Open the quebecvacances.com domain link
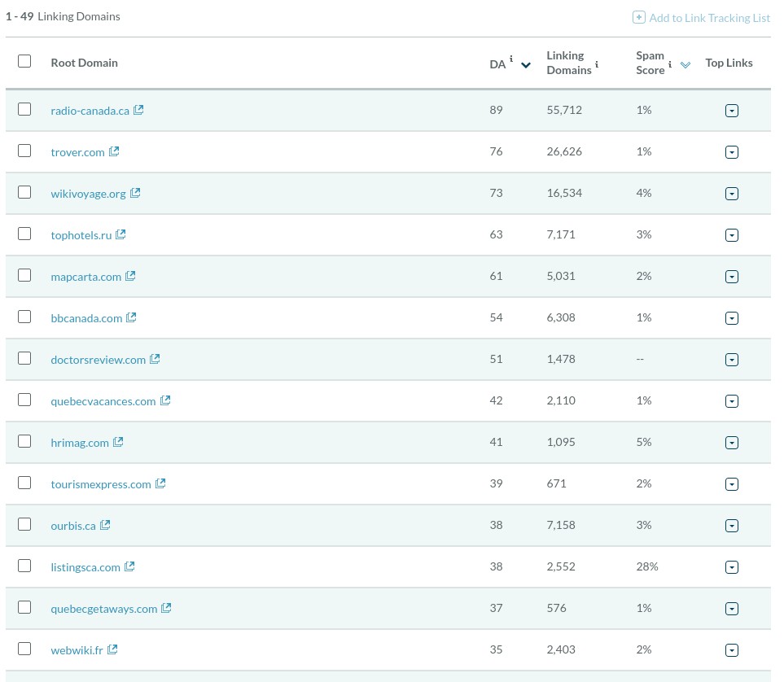 (103, 401)
